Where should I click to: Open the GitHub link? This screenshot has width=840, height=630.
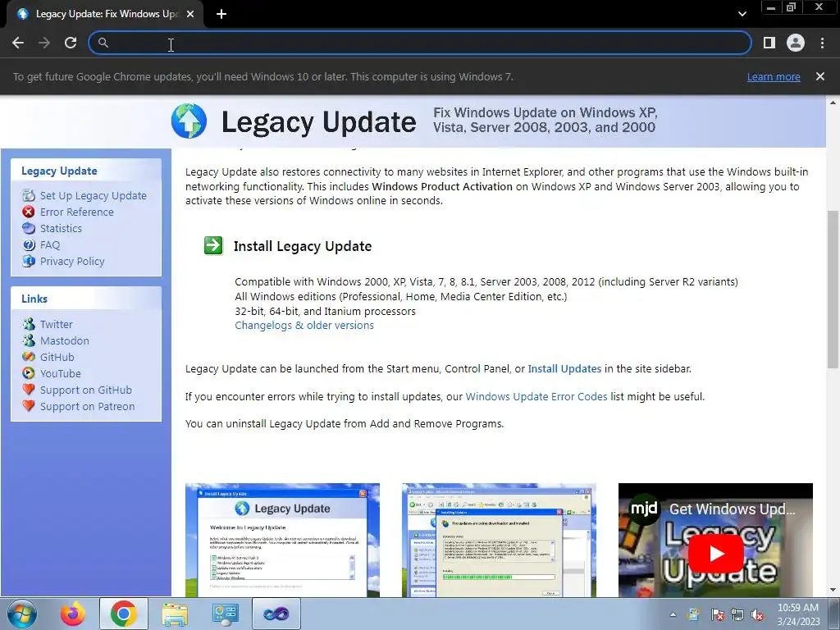point(57,358)
